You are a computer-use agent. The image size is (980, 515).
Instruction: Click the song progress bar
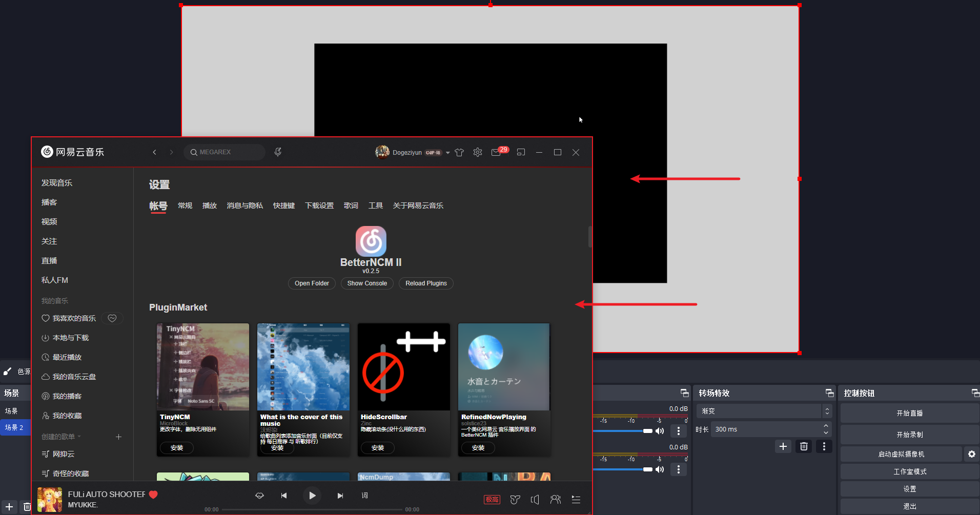point(312,509)
